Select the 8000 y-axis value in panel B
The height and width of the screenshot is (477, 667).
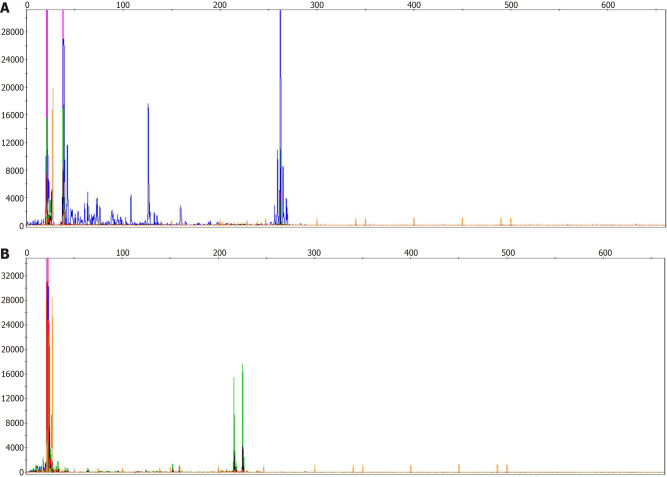[x=14, y=423]
